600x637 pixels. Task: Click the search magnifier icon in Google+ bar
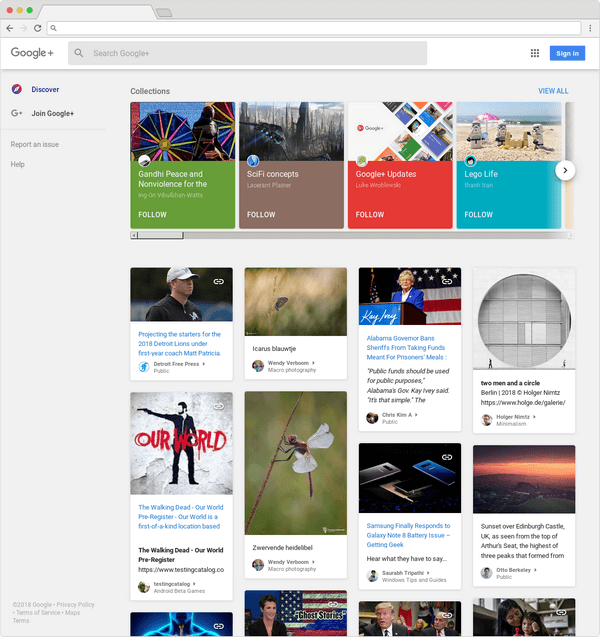pyautogui.click(x=79, y=53)
